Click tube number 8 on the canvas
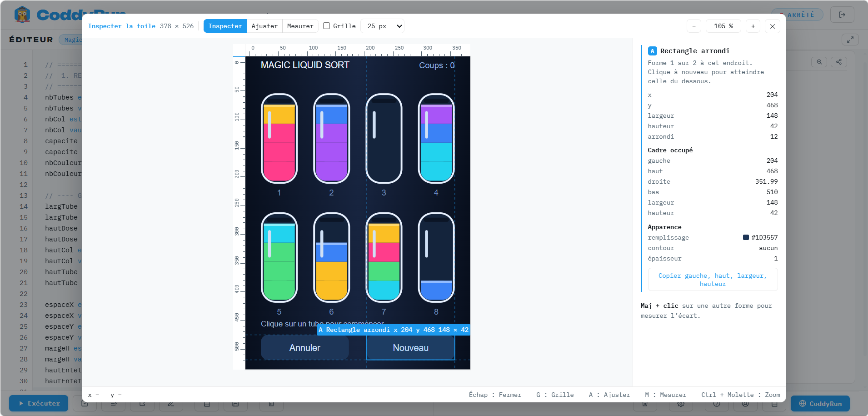 click(436, 257)
